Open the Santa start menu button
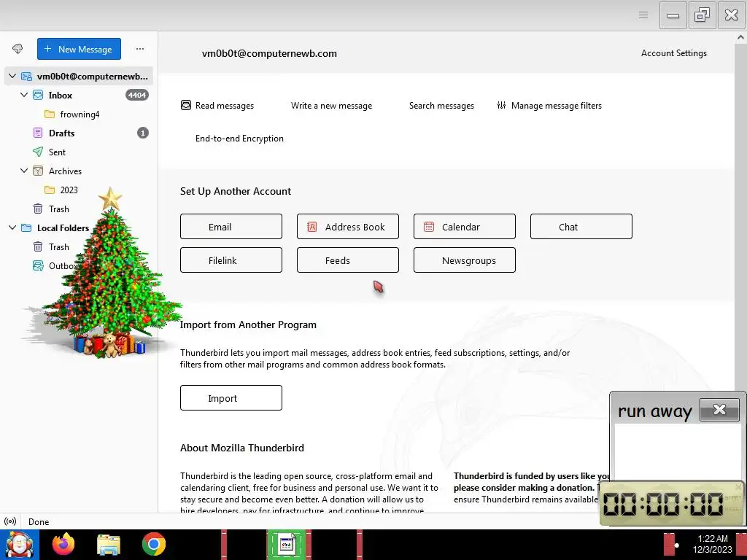 pyautogui.click(x=20, y=544)
